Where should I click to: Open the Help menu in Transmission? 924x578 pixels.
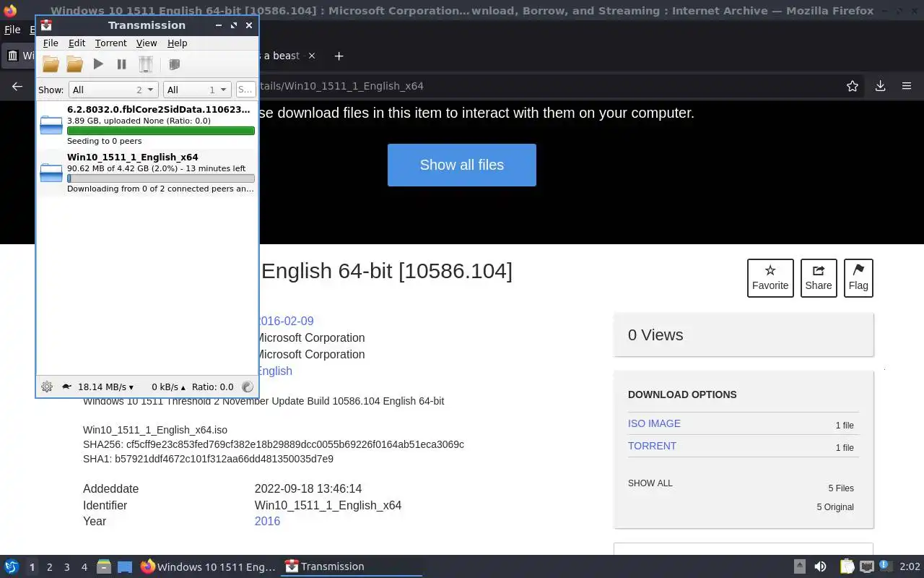click(177, 43)
